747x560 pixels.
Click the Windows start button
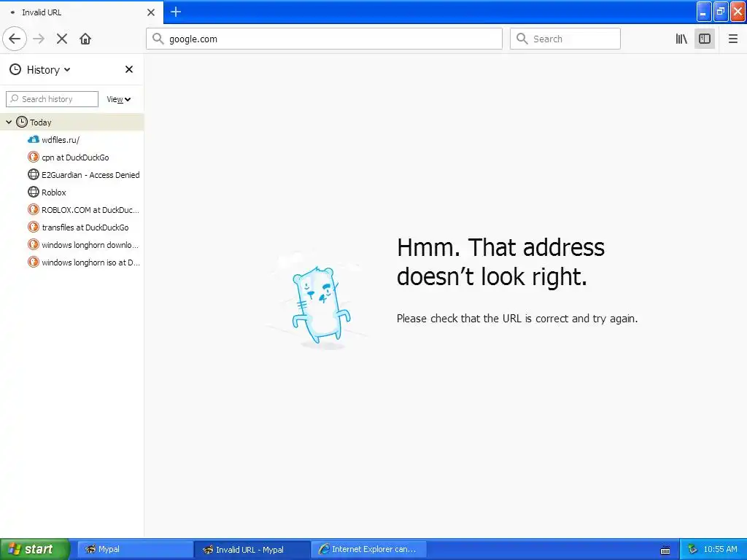coord(34,549)
